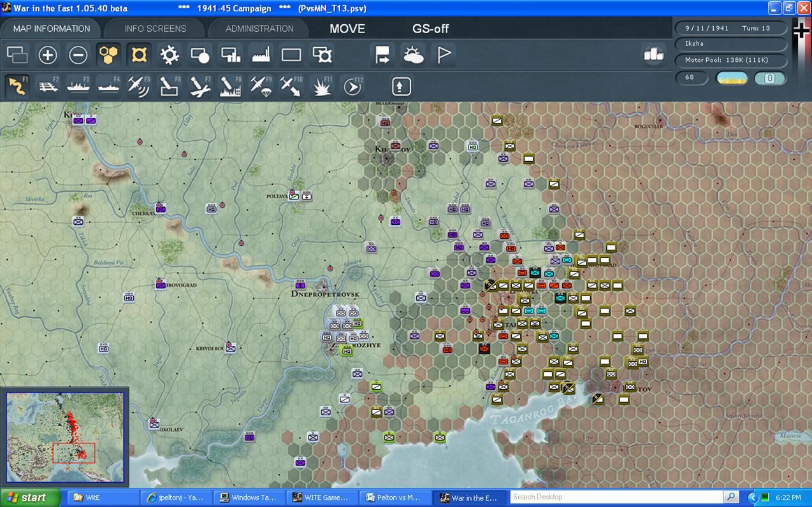Click the Motor Pool 138K field

[731, 60]
